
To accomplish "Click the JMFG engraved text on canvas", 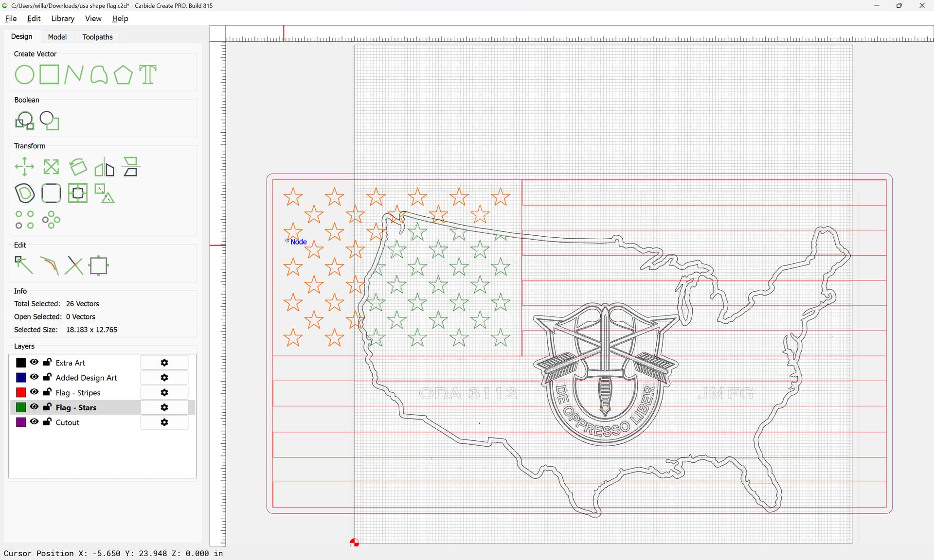I will point(725,393).
